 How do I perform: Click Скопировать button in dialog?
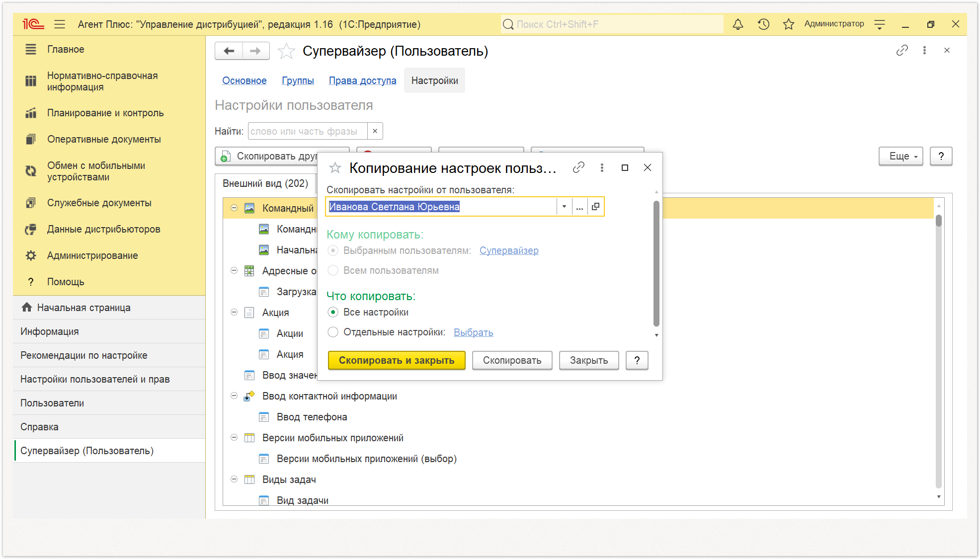click(x=512, y=360)
